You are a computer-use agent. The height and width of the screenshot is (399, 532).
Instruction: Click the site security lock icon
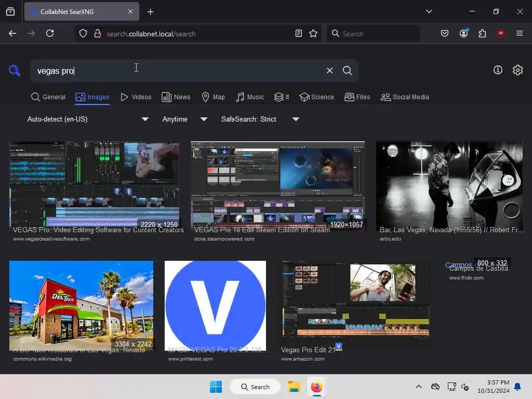(x=98, y=34)
